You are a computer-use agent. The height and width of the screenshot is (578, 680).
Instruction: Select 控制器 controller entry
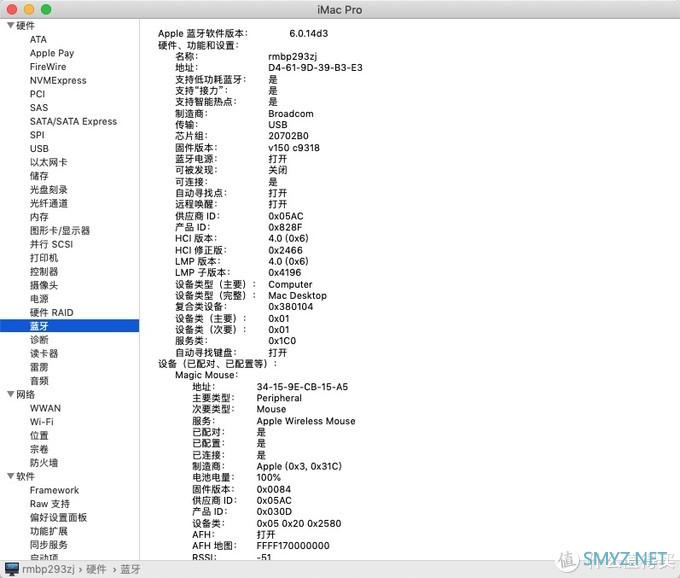(44, 271)
